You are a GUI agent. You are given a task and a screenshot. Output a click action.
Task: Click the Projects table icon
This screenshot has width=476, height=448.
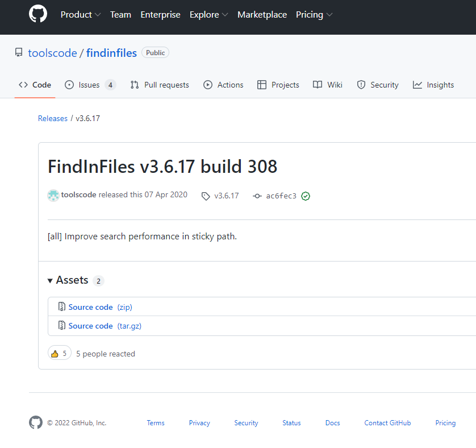(262, 85)
